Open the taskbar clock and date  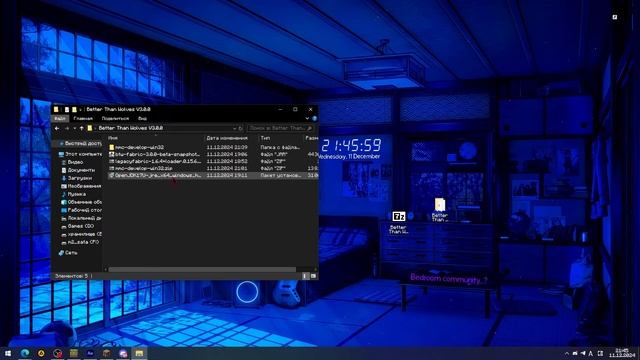pyautogui.click(x=622, y=353)
